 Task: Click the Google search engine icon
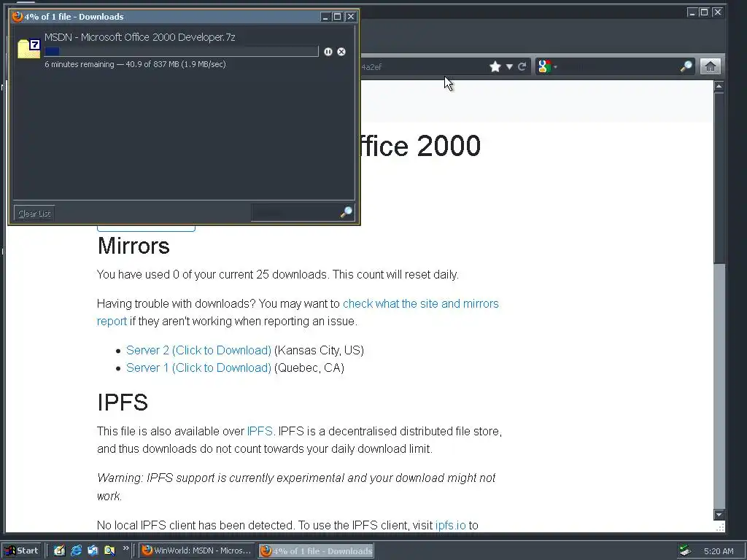tap(544, 66)
